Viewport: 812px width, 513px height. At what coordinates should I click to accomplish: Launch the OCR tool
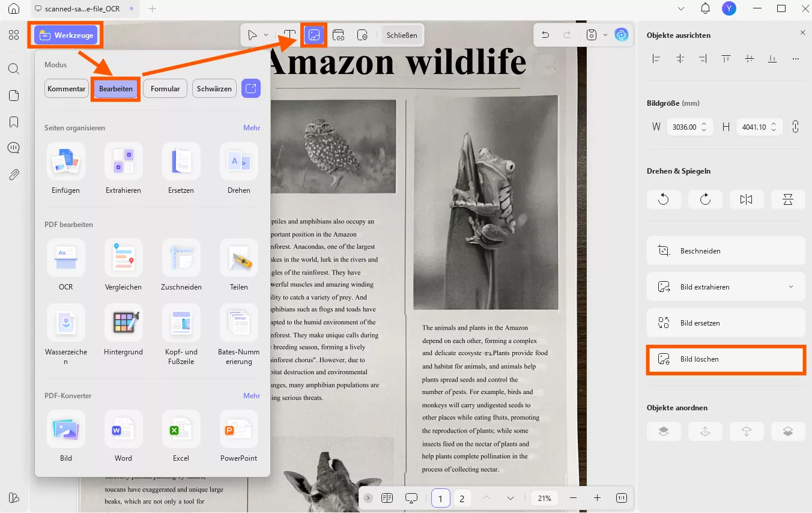pos(66,265)
